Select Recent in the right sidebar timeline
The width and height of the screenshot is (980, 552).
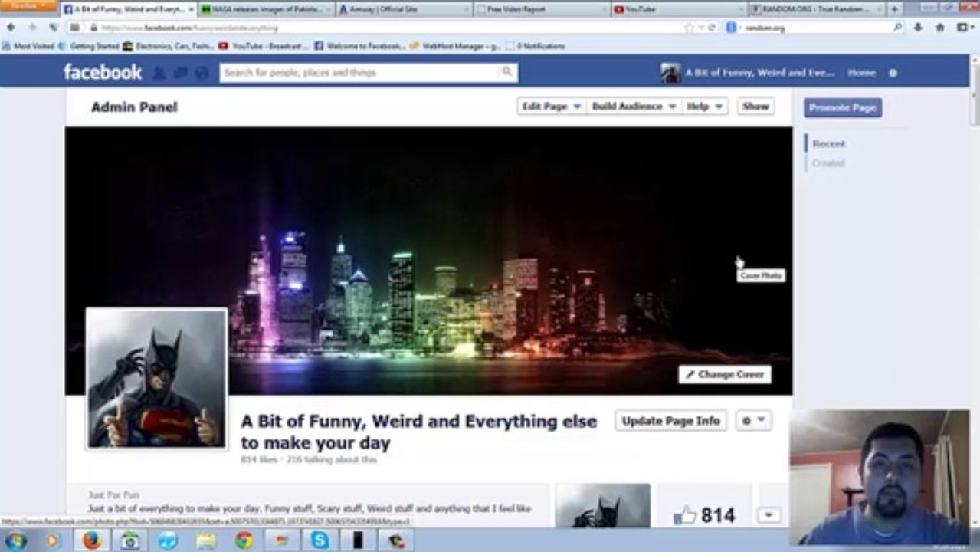point(828,143)
